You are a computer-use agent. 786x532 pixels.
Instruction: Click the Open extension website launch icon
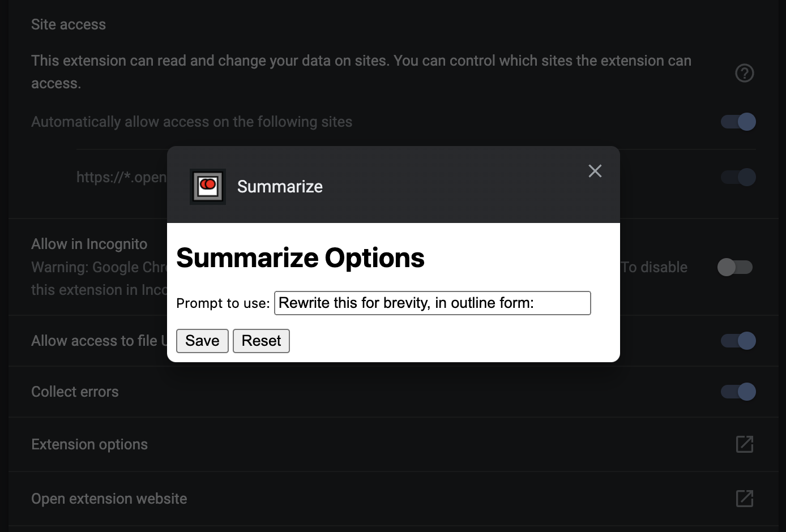(744, 499)
